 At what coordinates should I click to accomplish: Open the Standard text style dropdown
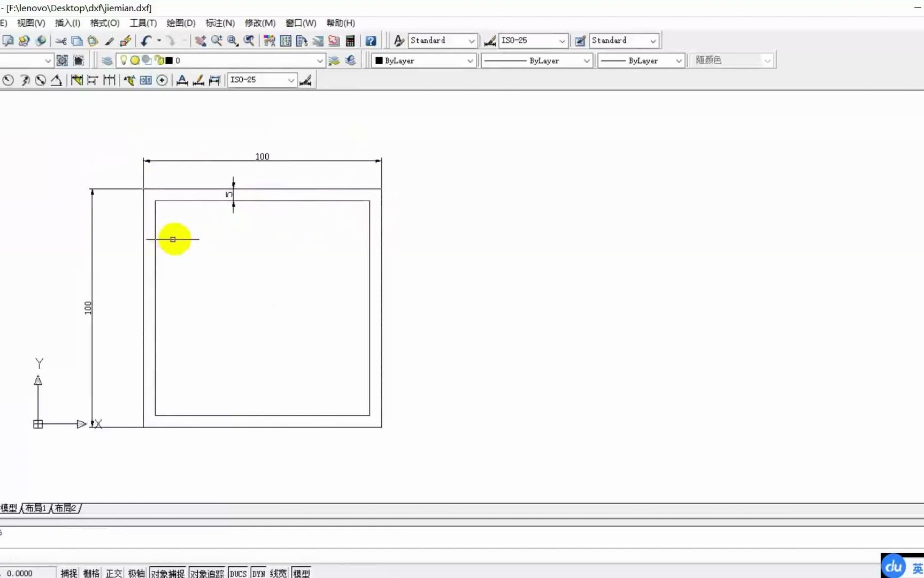(x=443, y=41)
